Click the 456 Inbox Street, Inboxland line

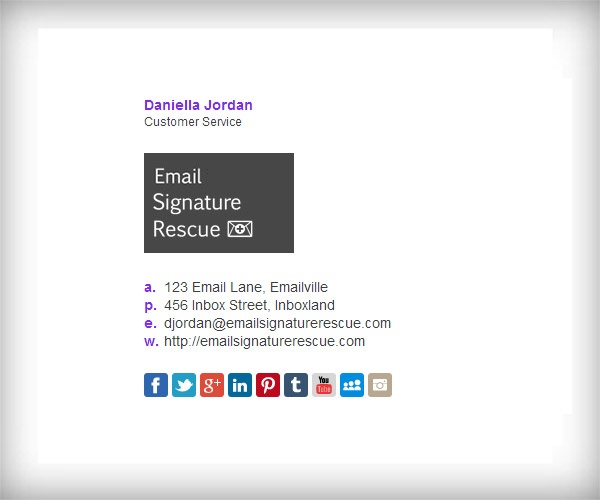(249, 305)
